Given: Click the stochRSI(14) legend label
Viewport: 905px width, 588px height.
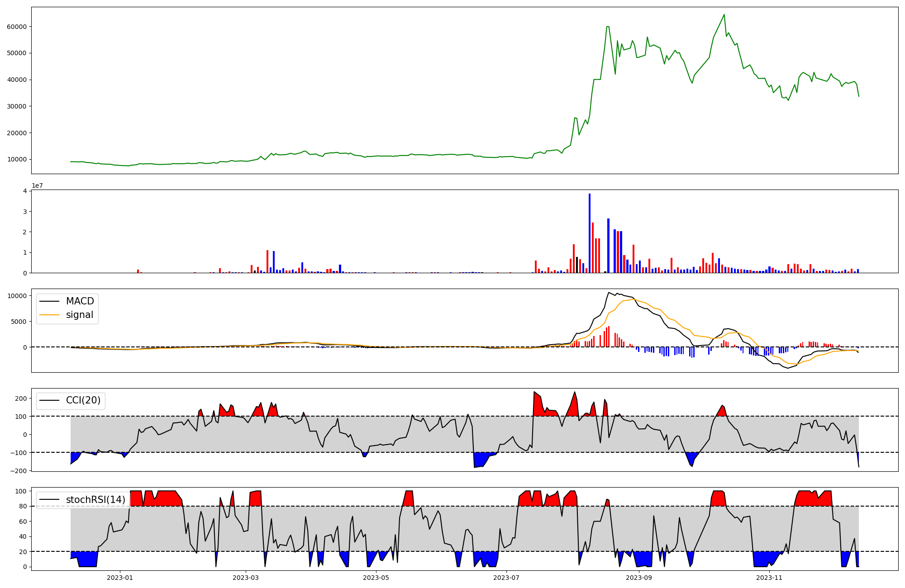Looking at the screenshot, I should tap(95, 500).
